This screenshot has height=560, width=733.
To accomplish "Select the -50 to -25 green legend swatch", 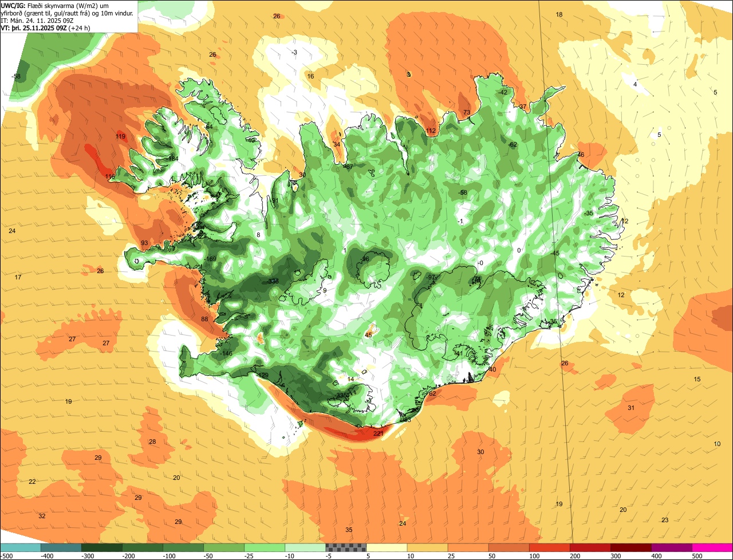I will pos(224,547).
